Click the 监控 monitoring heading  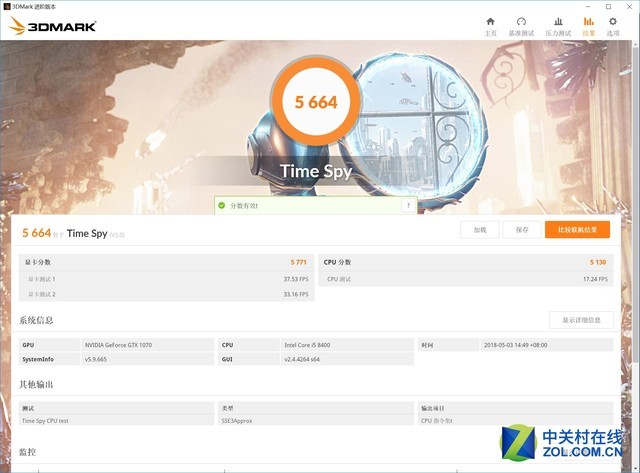[x=27, y=452]
